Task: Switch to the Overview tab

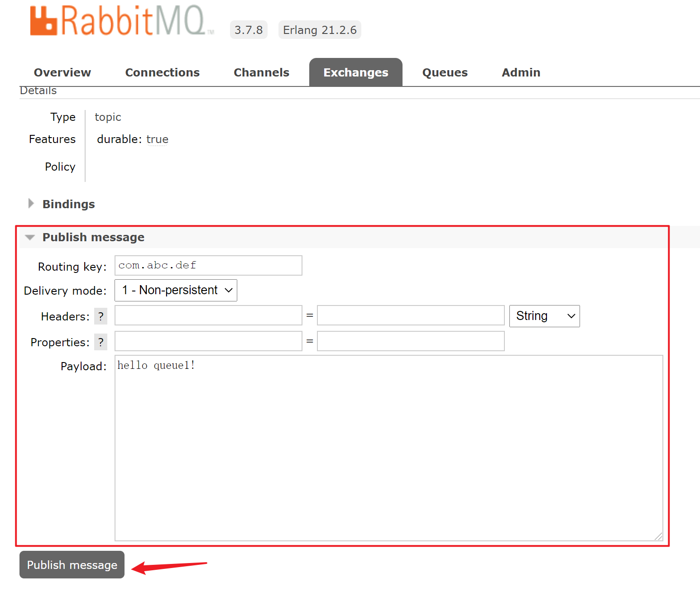Action: [62, 72]
